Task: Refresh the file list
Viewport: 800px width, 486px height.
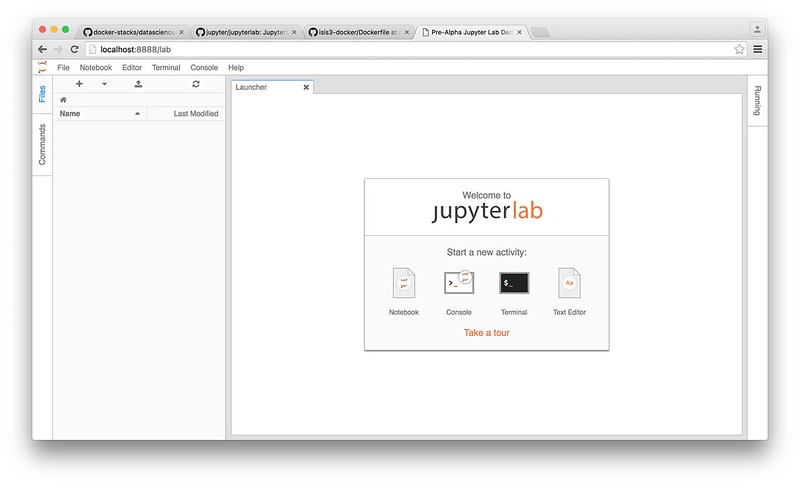Action: pyautogui.click(x=196, y=84)
